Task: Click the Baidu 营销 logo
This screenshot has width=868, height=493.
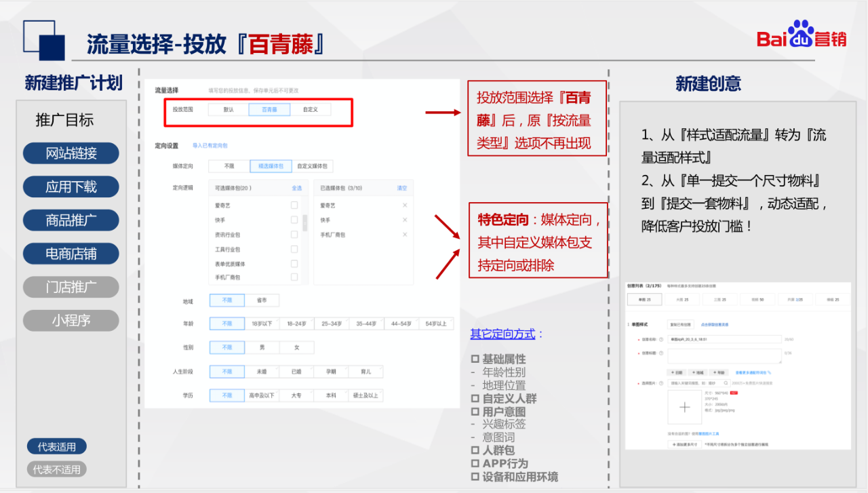Action: click(x=802, y=34)
